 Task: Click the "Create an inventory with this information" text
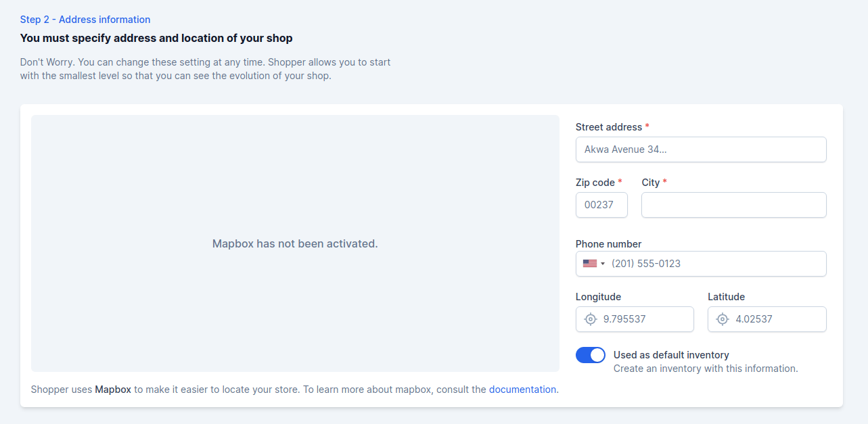tap(706, 369)
